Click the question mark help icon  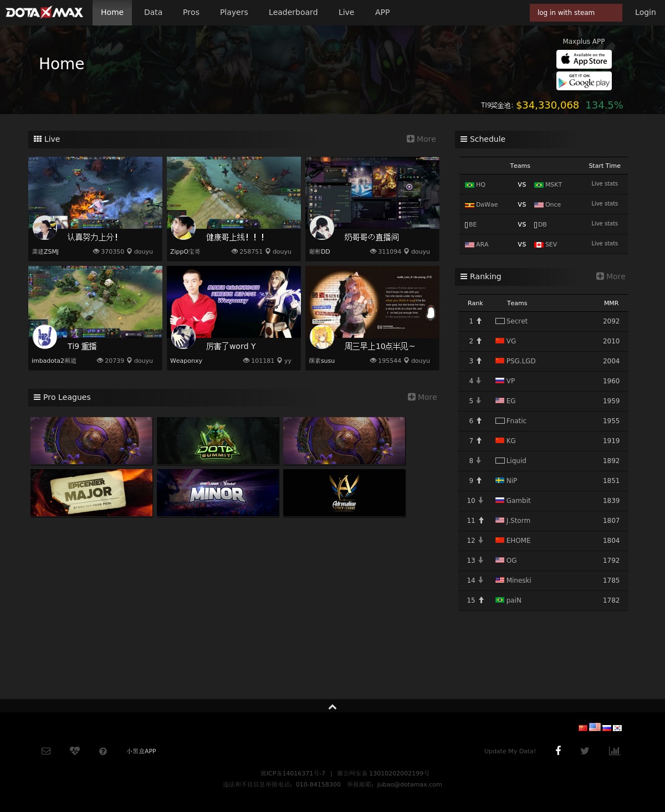click(103, 751)
